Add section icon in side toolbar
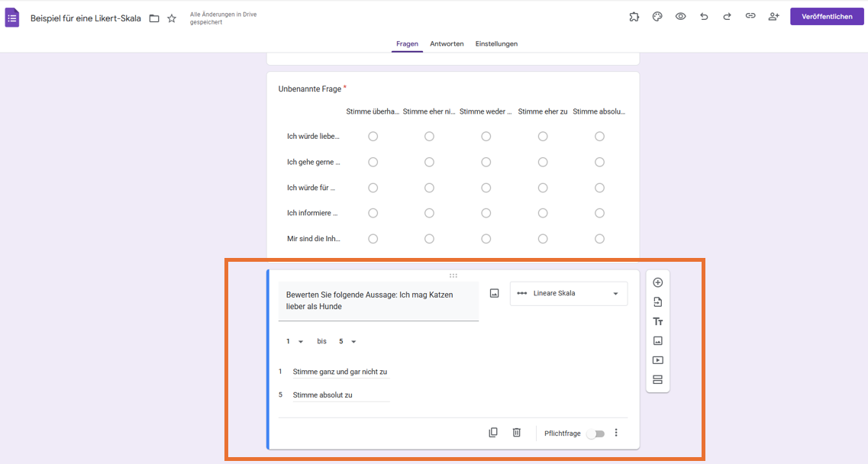 pyautogui.click(x=657, y=380)
